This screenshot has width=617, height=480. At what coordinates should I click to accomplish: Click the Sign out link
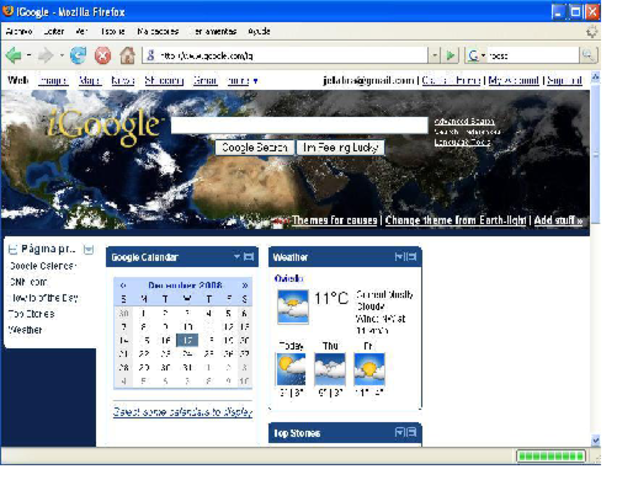(564, 80)
